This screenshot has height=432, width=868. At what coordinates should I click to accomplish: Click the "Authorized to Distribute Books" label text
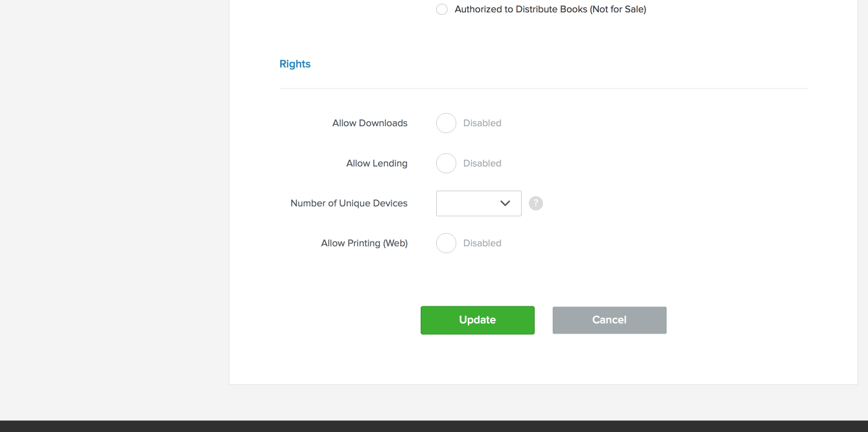(x=550, y=9)
